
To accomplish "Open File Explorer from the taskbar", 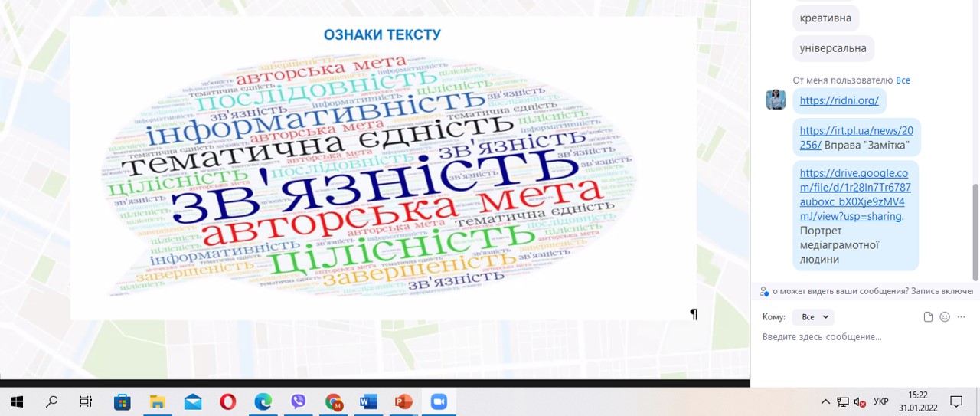I will (x=157, y=401).
